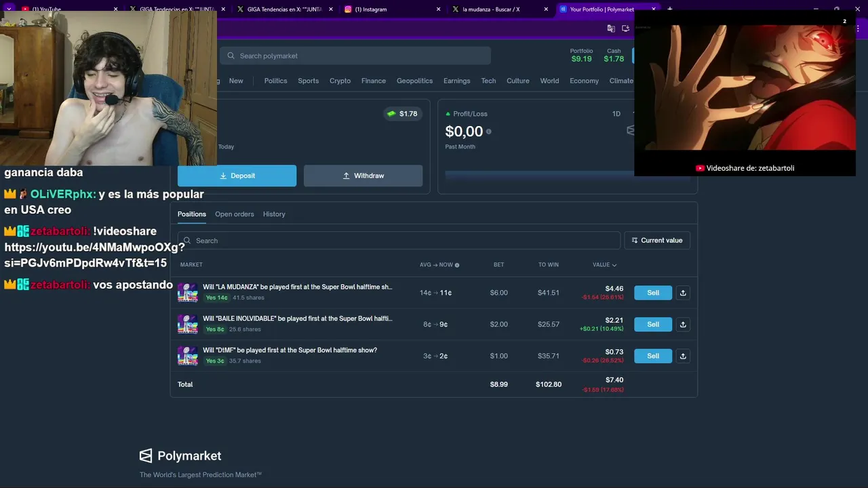Click the Total $102.80 to-win value
868x488 pixels.
(x=549, y=384)
